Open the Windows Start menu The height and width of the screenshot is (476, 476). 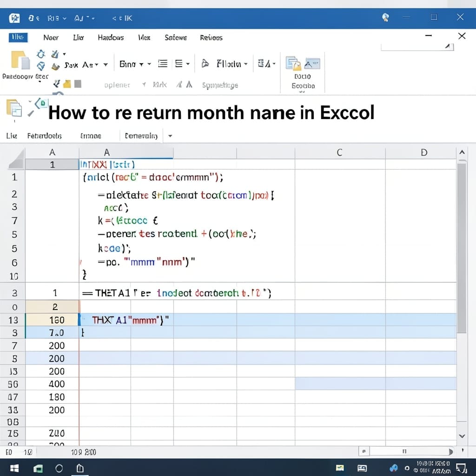click(14, 468)
